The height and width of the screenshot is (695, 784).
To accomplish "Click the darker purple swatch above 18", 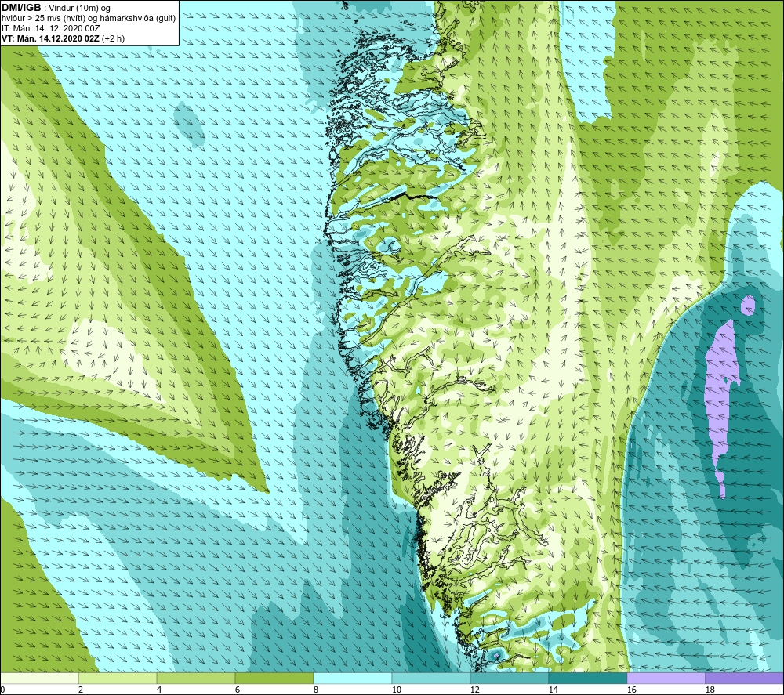I will [744, 679].
